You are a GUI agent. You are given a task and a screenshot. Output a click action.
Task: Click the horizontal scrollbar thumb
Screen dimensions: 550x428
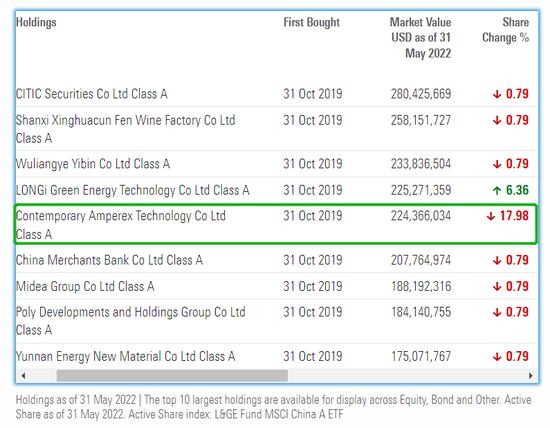click(x=172, y=376)
